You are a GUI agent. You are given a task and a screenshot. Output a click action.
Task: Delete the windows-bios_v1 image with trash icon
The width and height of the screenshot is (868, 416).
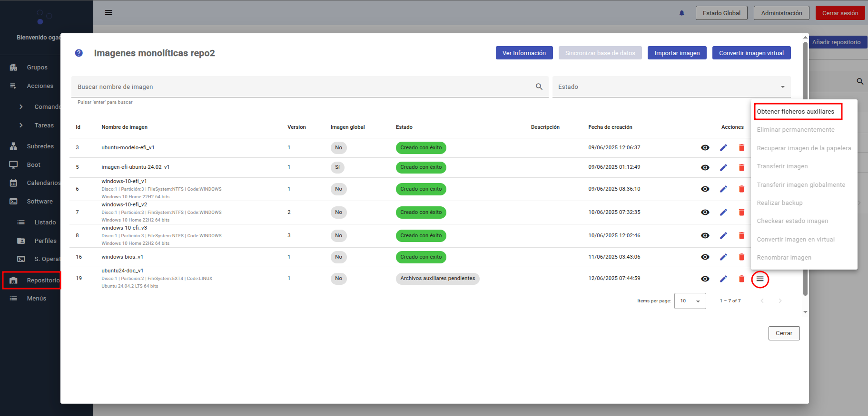pyautogui.click(x=741, y=257)
